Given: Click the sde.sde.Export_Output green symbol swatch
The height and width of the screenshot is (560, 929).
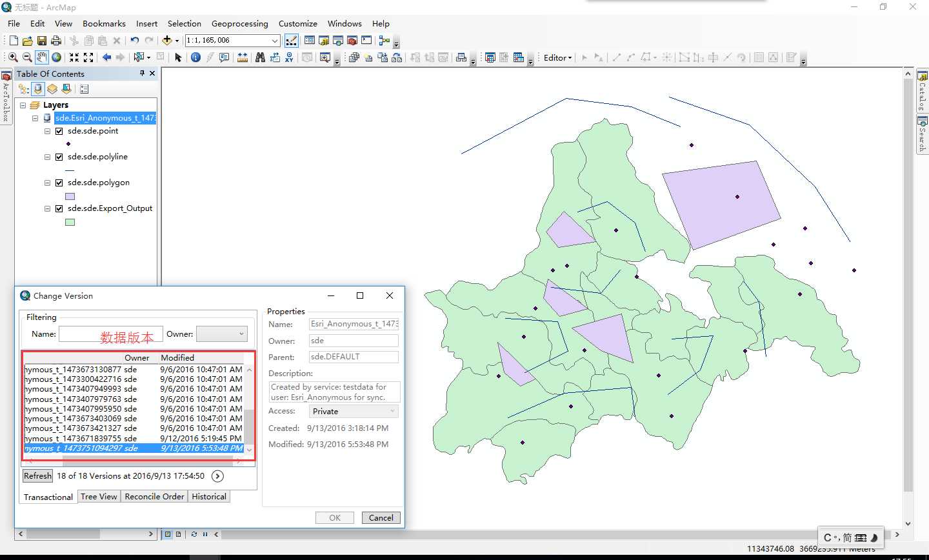Looking at the screenshot, I should pos(70,222).
